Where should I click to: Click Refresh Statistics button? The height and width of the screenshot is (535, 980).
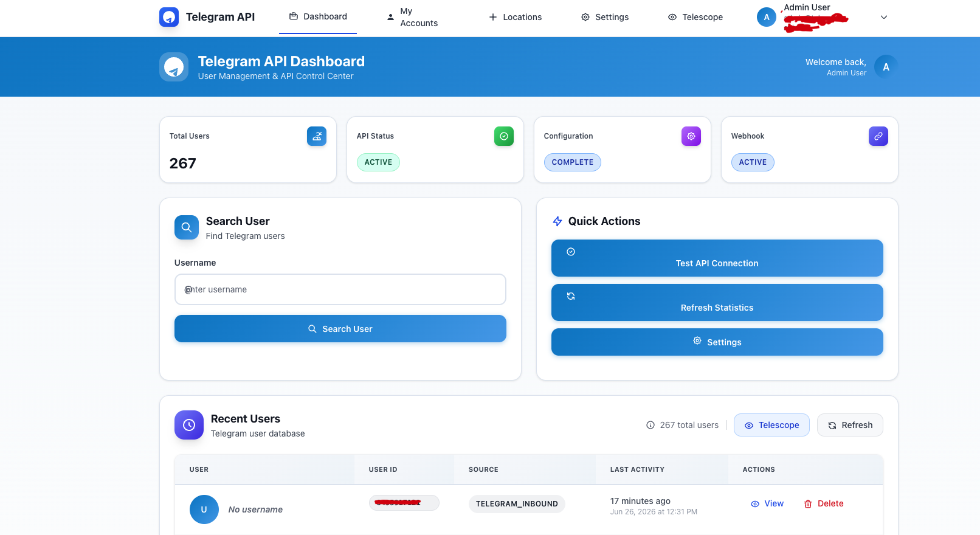pos(717,303)
